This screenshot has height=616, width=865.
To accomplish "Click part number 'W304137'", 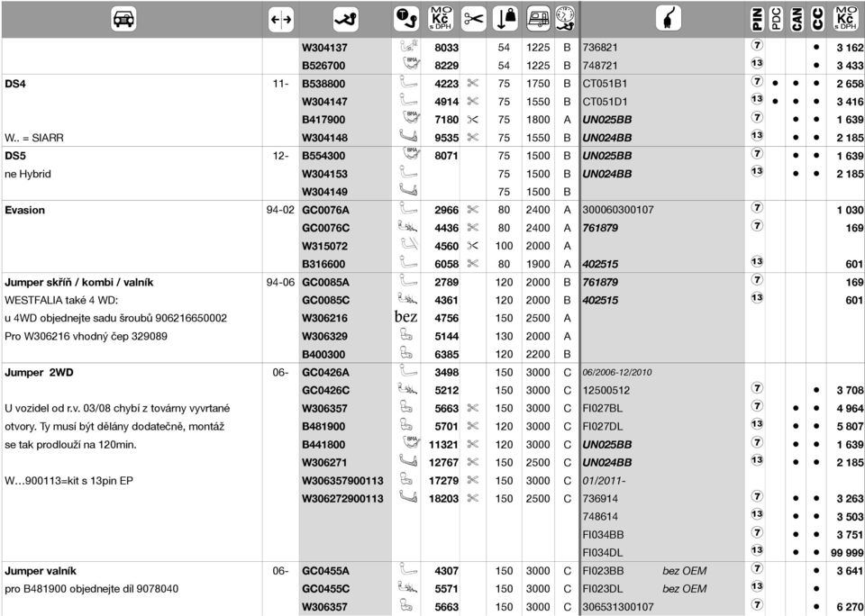I will (x=325, y=48).
